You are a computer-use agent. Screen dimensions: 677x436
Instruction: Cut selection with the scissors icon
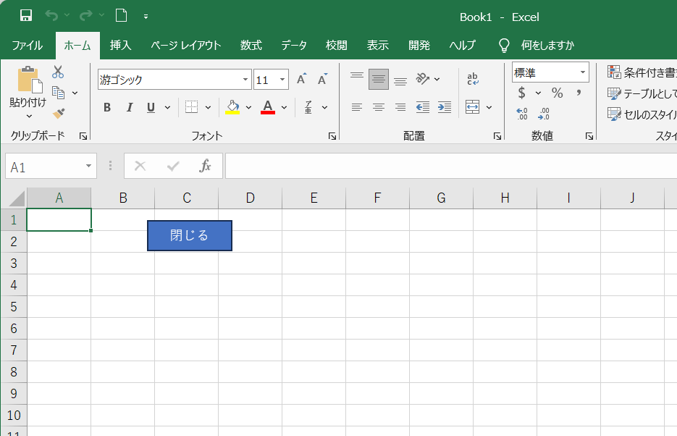(58, 72)
